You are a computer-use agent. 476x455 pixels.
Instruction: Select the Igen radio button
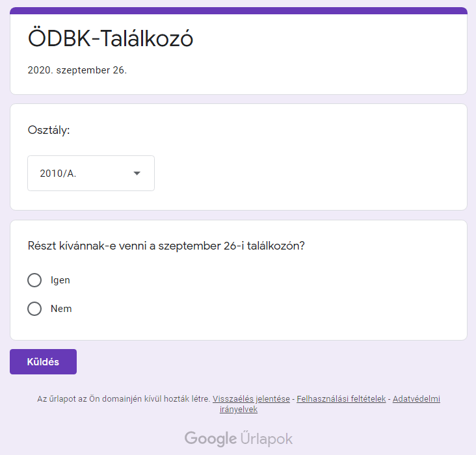coord(34,280)
